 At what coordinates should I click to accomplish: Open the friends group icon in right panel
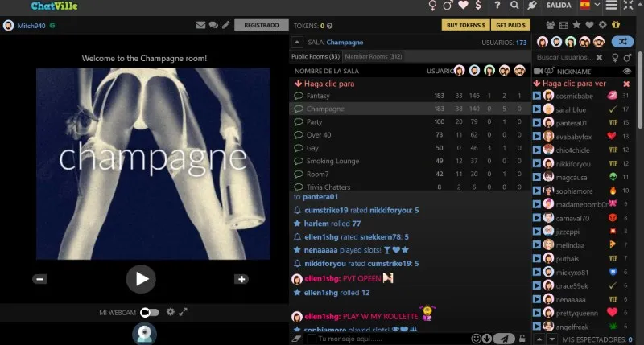pos(551,25)
